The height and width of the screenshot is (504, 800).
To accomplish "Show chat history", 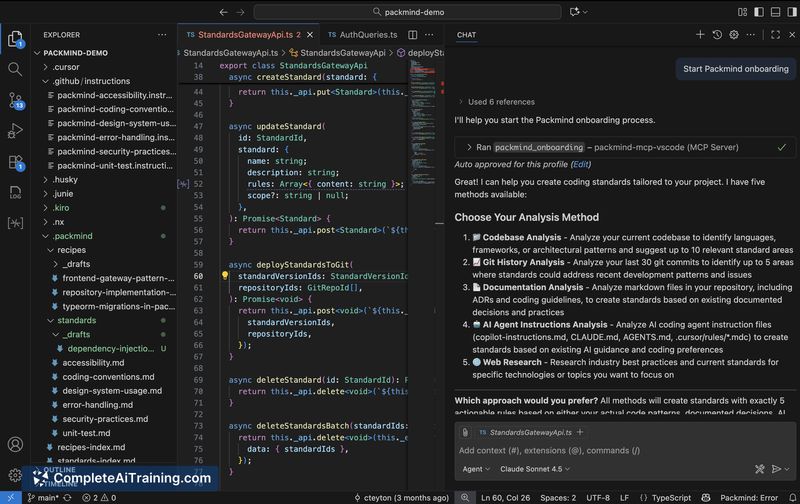I will (717, 34).
